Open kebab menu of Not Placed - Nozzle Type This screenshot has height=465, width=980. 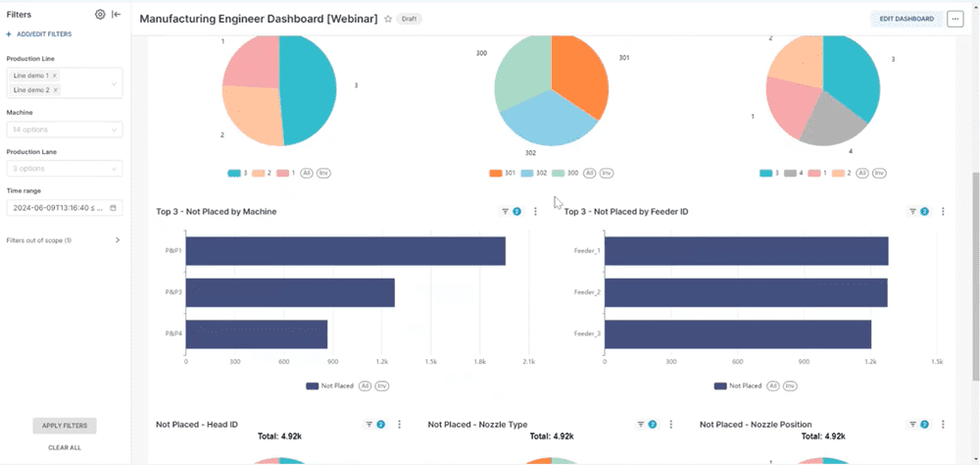671,425
